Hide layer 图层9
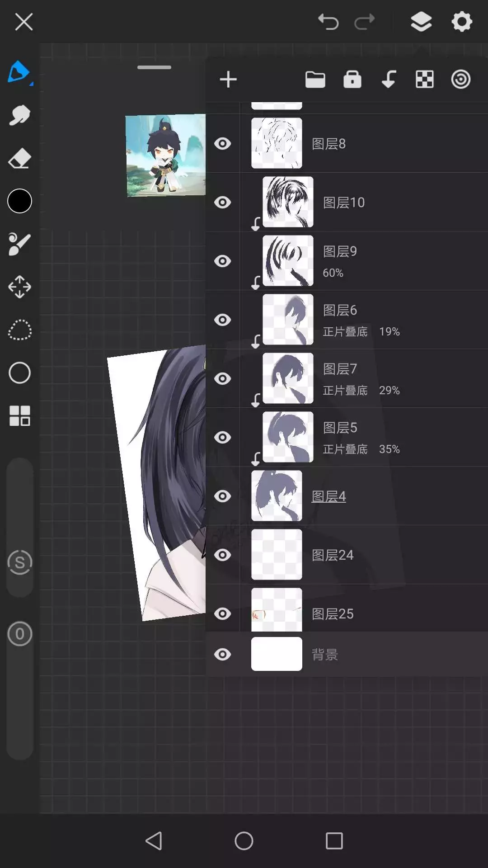 tap(222, 261)
